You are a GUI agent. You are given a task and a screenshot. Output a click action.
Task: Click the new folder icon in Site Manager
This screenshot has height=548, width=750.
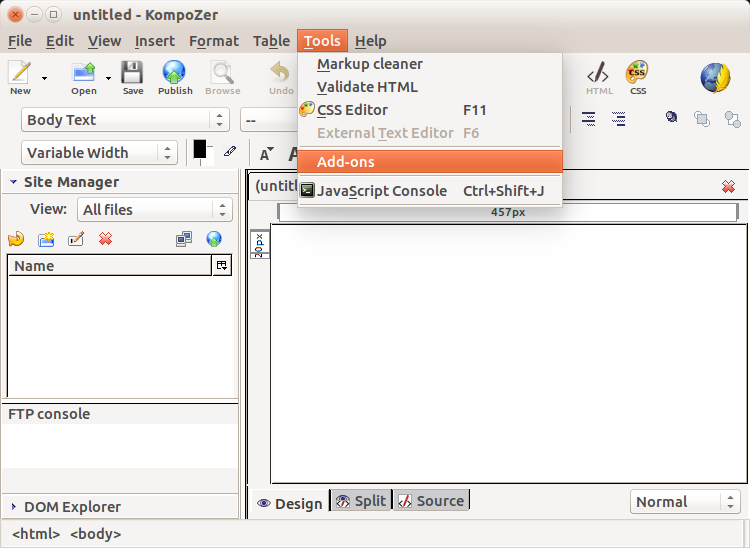46,239
